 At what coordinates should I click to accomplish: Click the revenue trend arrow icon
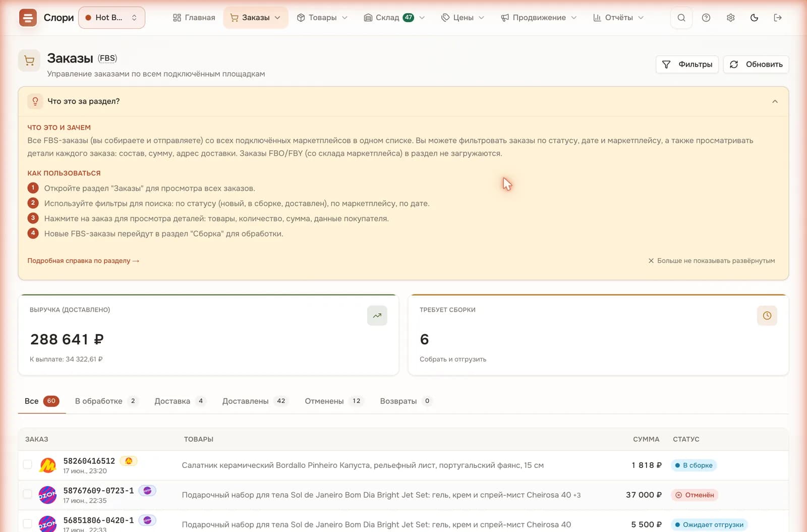(377, 316)
